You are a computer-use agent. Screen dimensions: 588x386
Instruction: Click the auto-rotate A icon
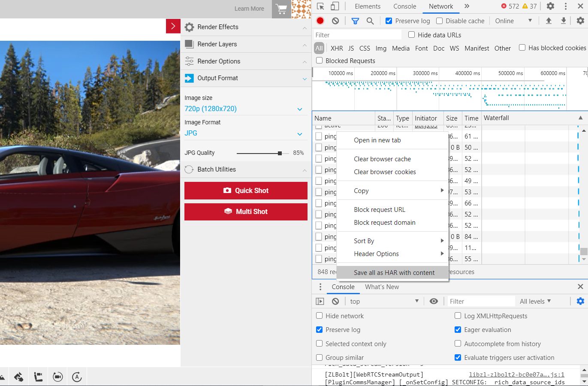pyautogui.click(x=77, y=377)
